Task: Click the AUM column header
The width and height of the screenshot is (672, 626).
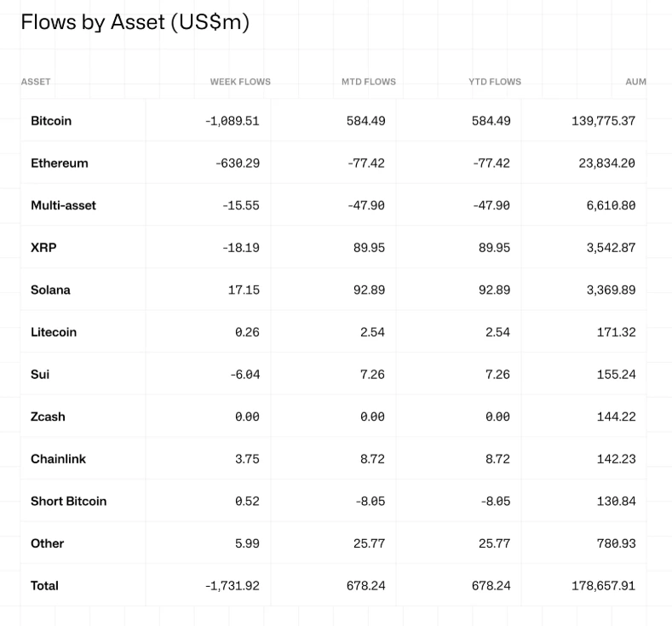Action: point(635,82)
